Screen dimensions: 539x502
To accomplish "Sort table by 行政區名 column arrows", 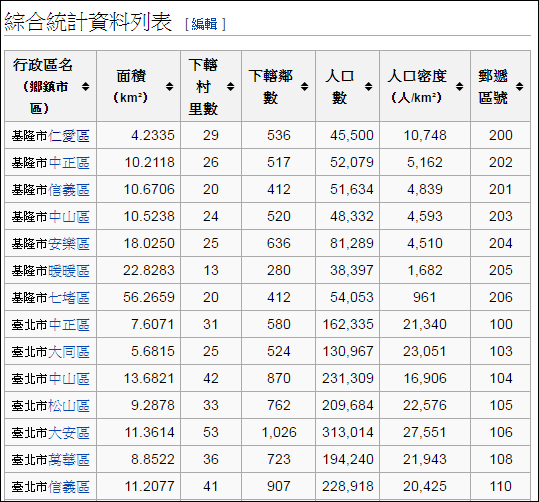I will coord(86,86).
